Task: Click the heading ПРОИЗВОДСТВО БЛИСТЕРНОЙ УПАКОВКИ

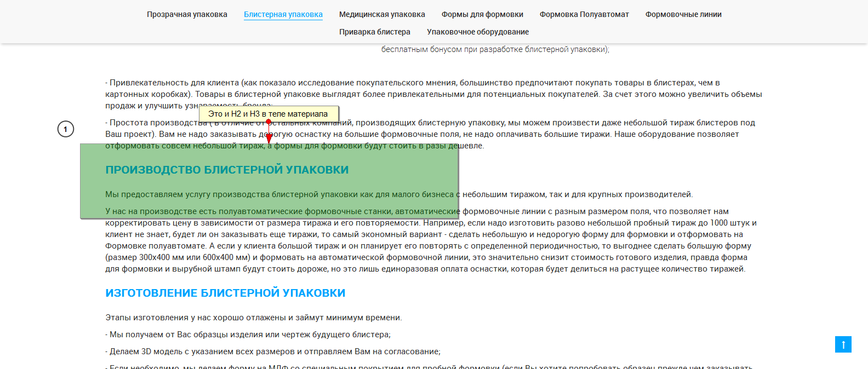Action: click(x=227, y=170)
